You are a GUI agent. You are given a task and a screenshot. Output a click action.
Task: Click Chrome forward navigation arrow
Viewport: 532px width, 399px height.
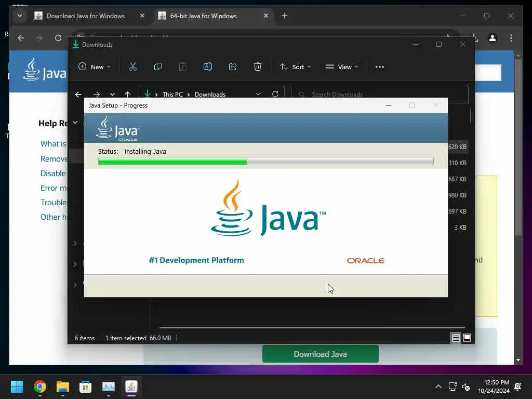click(x=39, y=38)
